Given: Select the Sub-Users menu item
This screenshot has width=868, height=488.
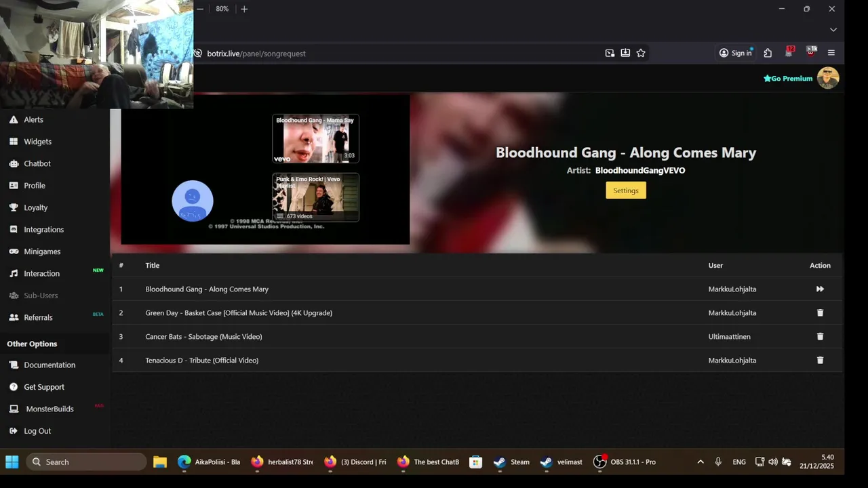Looking at the screenshot, I should point(41,296).
